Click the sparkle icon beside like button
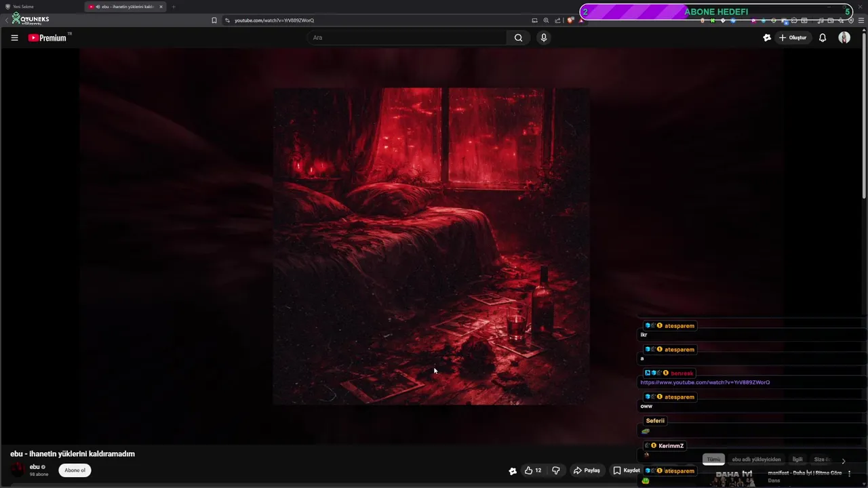 tap(513, 470)
